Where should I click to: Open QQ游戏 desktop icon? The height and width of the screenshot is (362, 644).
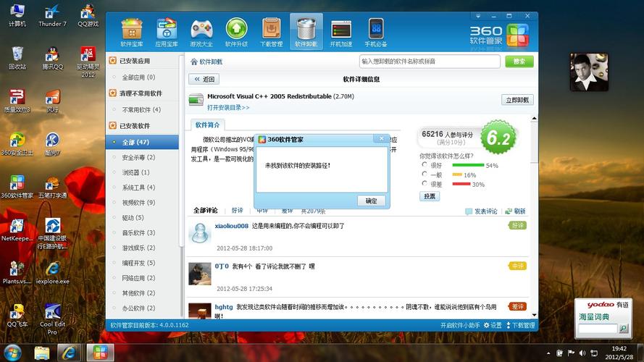88,15
